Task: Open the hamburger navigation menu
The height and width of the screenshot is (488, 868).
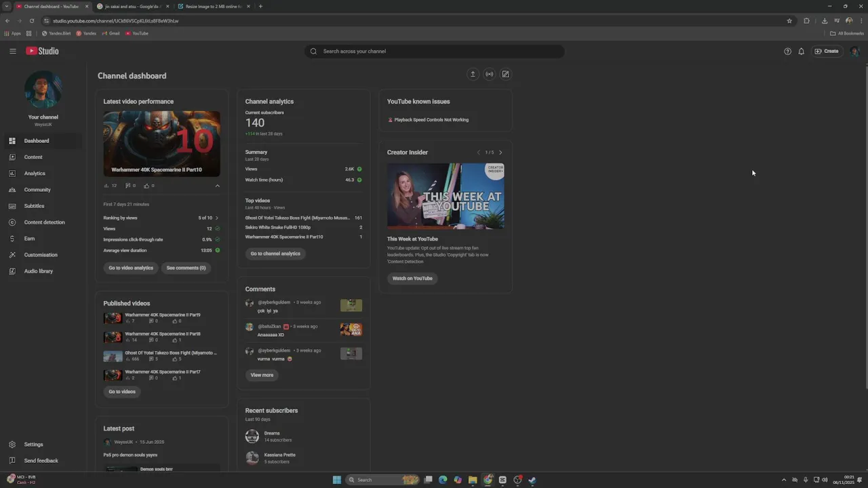Action: pos(13,51)
